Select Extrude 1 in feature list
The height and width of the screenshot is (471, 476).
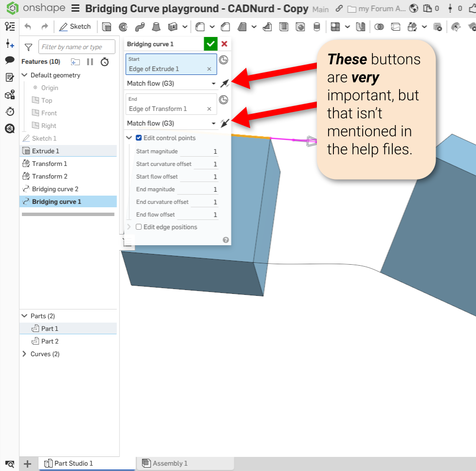(68, 151)
